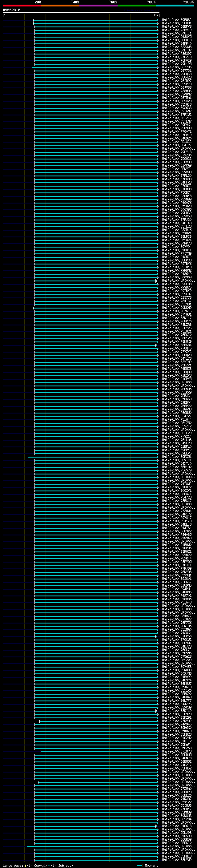Select hit label UniRef100_Q6P5M5

click(177, 389)
